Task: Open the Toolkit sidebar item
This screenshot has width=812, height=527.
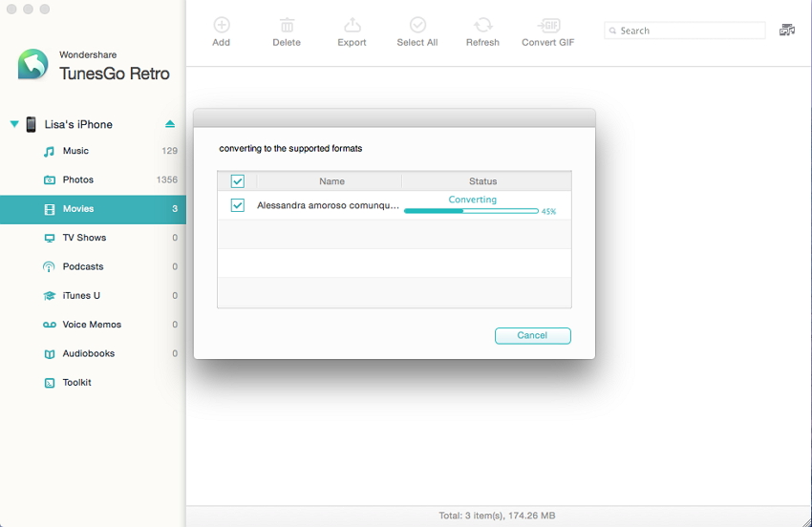Action: (76, 382)
